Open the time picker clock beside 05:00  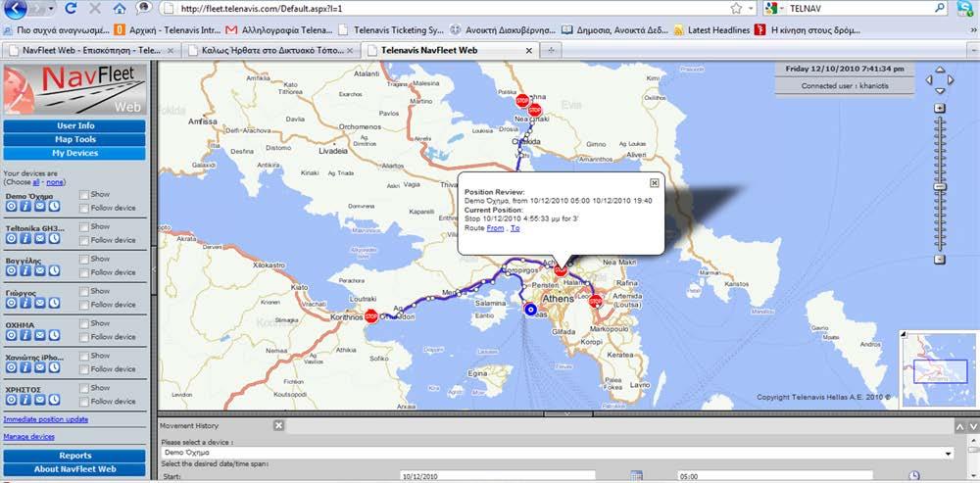[913, 476]
